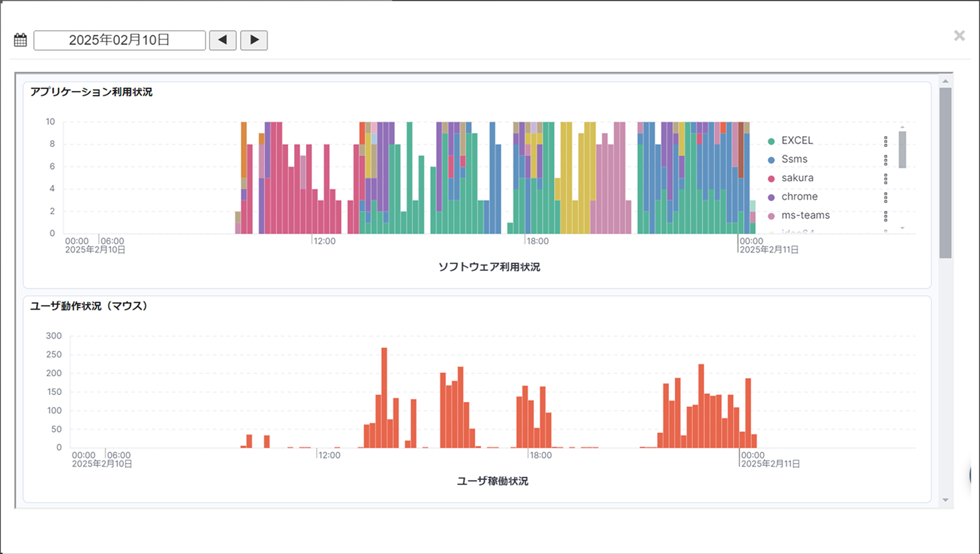Advance to the next day with right arrow
The width and height of the screenshot is (980, 554).
pos(254,40)
